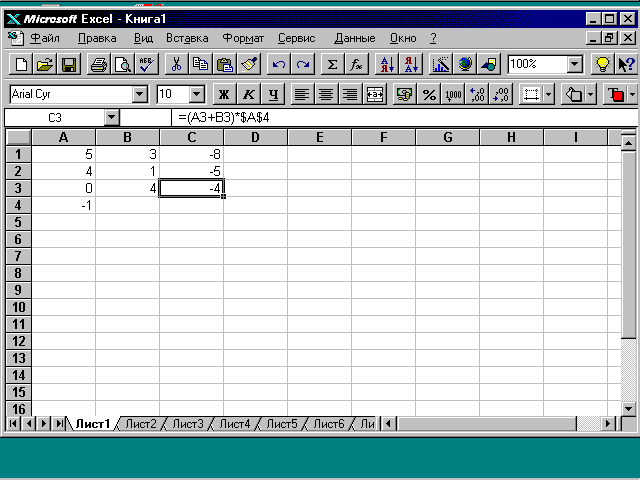This screenshot has width=640, height=480.
Task: Toggle underline formatting (Ч)
Action: tap(273, 95)
